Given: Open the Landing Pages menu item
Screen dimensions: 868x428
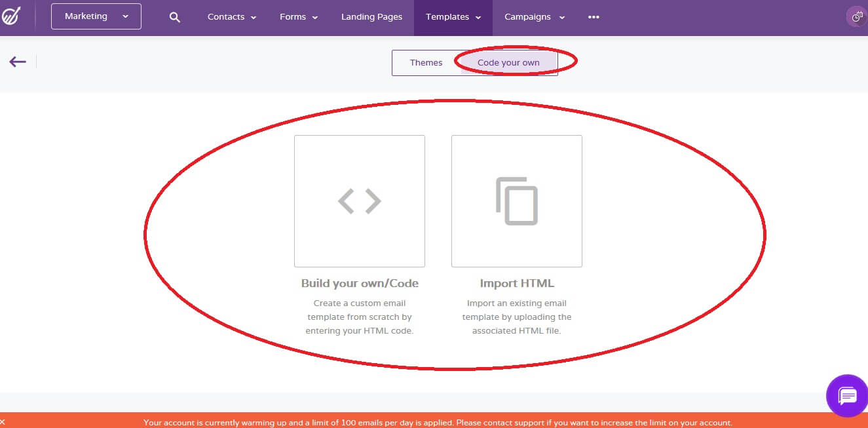Looking at the screenshot, I should pyautogui.click(x=371, y=17).
